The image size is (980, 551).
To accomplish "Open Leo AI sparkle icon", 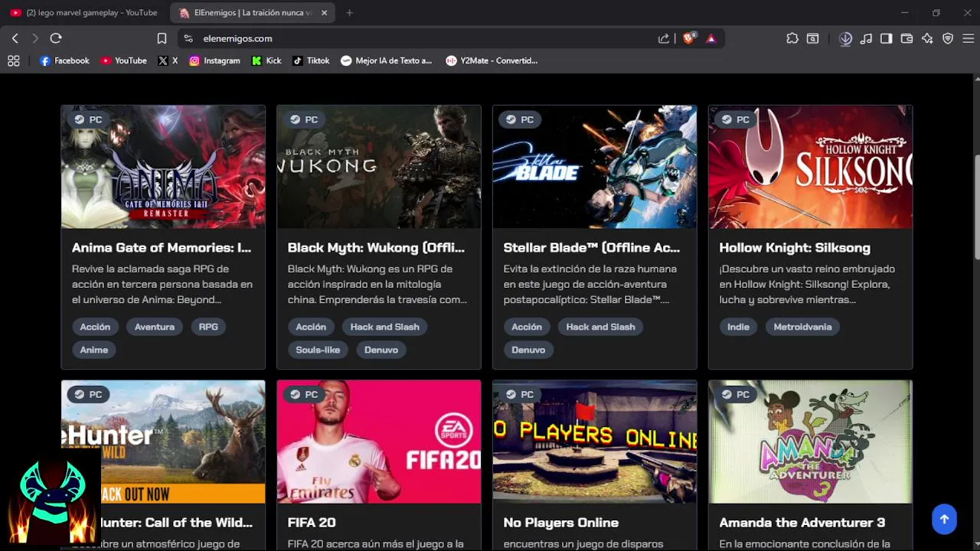I will pyautogui.click(x=927, y=38).
